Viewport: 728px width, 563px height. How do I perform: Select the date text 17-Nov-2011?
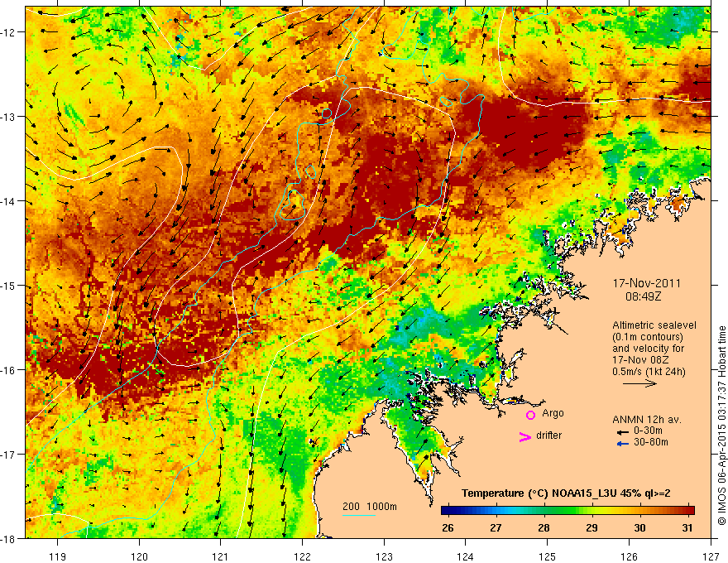click(647, 283)
